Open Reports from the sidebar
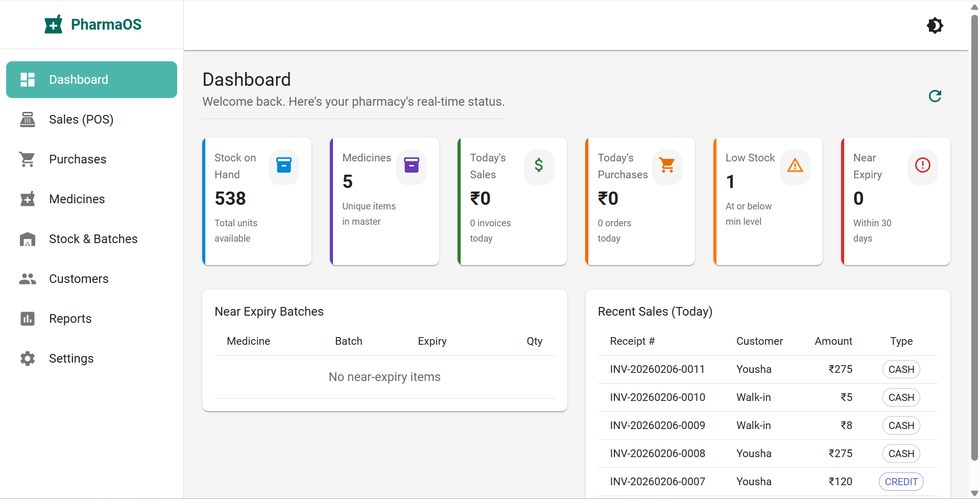Image resolution: width=980 pixels, height=499 pixels. pyautogui.click(x=70, y=319)
